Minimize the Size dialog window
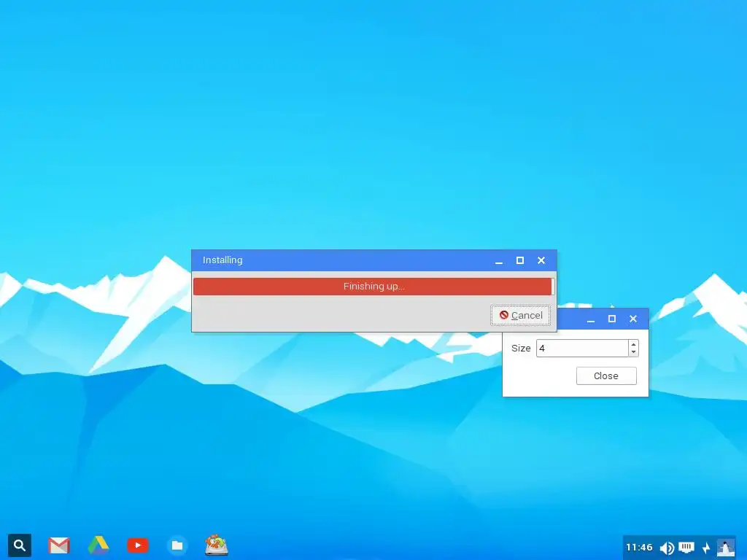The height and width of the screenshot is (560, 747). click(x=591, y=319)
